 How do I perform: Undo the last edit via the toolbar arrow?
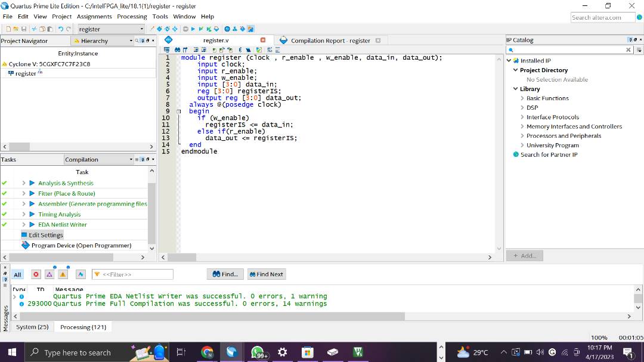pos(61,28)
